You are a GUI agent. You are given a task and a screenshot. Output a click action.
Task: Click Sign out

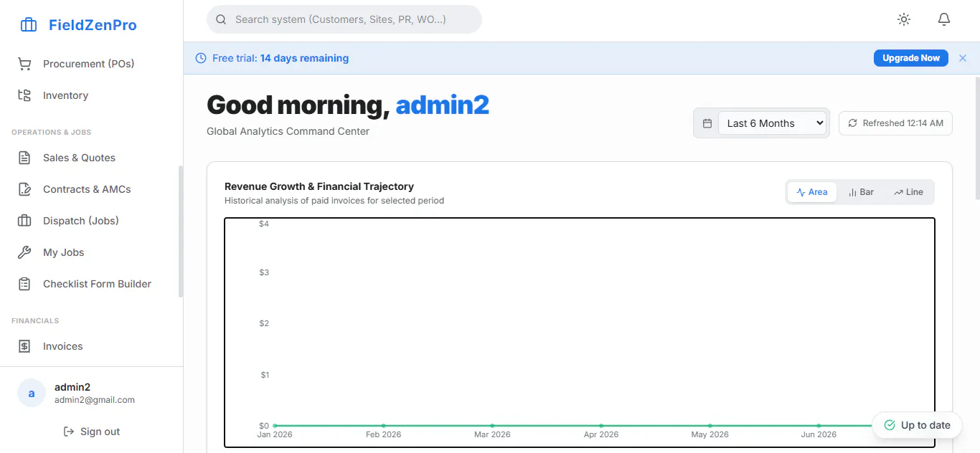click(91, 431)
